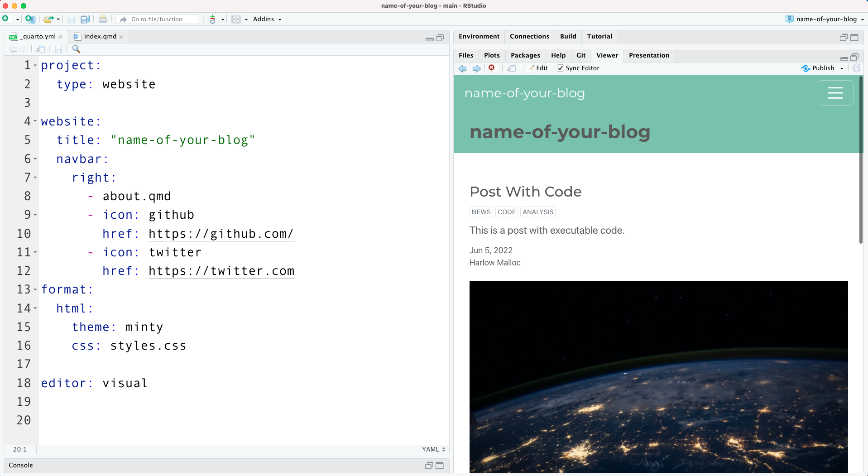The image size is (868, 476).
Task: Switch to the Plots tab
Action: 492,55
